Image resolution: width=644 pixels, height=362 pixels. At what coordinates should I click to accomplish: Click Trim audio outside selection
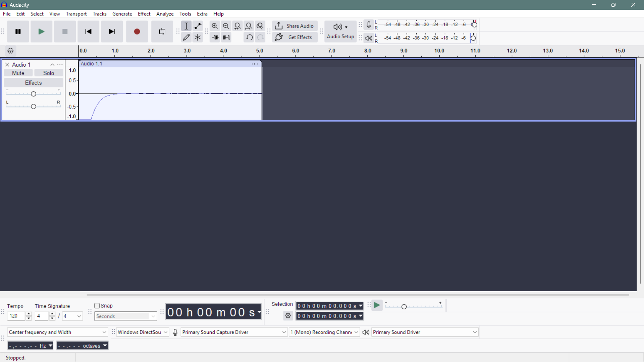[x=215, y=38]
